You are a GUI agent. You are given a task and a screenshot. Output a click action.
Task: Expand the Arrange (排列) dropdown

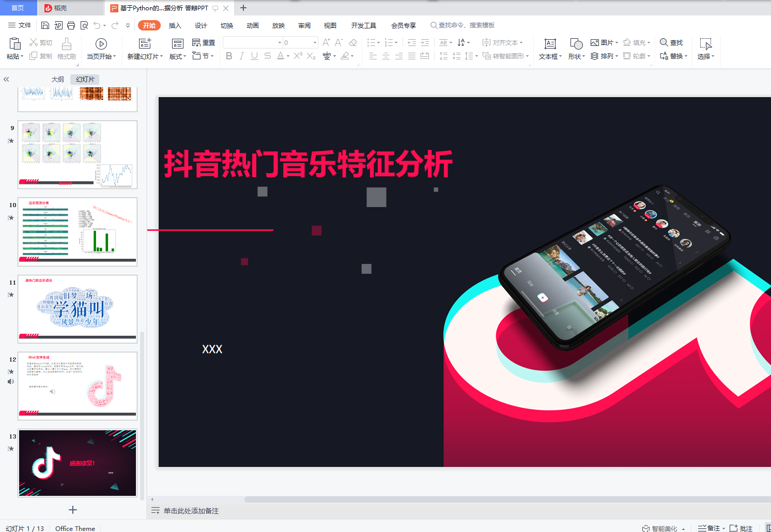(x=604, y=56)
